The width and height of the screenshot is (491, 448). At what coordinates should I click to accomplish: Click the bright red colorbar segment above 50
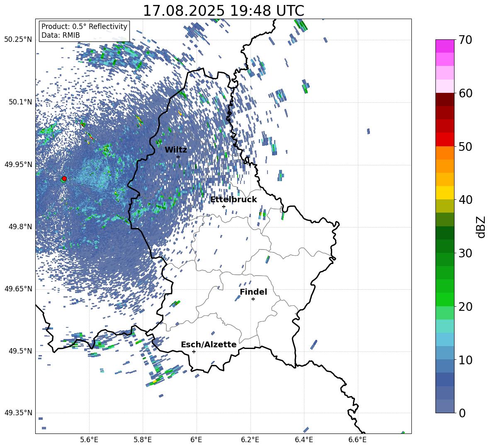pos(445,140)
